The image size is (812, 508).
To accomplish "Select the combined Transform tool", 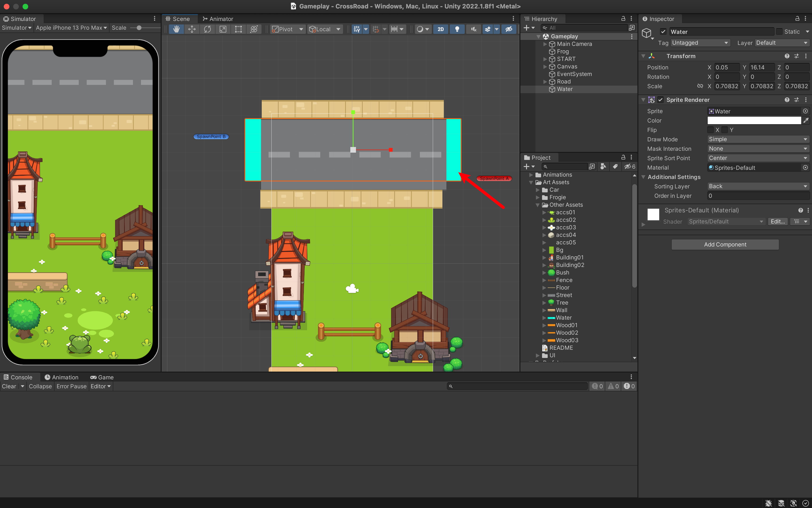I will [254, 29].
